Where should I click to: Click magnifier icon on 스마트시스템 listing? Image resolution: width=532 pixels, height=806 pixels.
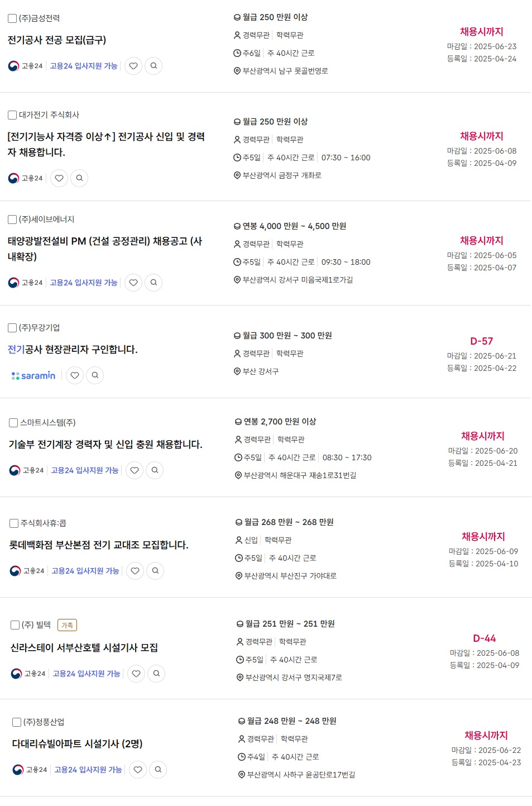[x=155, y=470]
